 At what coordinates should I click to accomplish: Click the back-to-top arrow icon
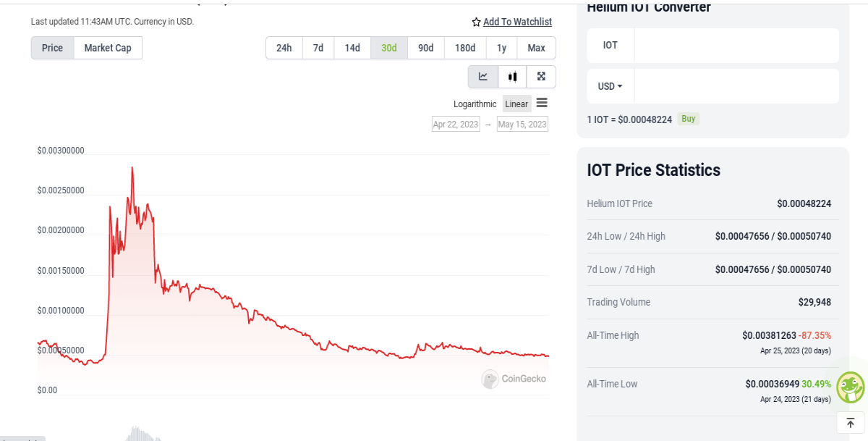pos(851,423)
